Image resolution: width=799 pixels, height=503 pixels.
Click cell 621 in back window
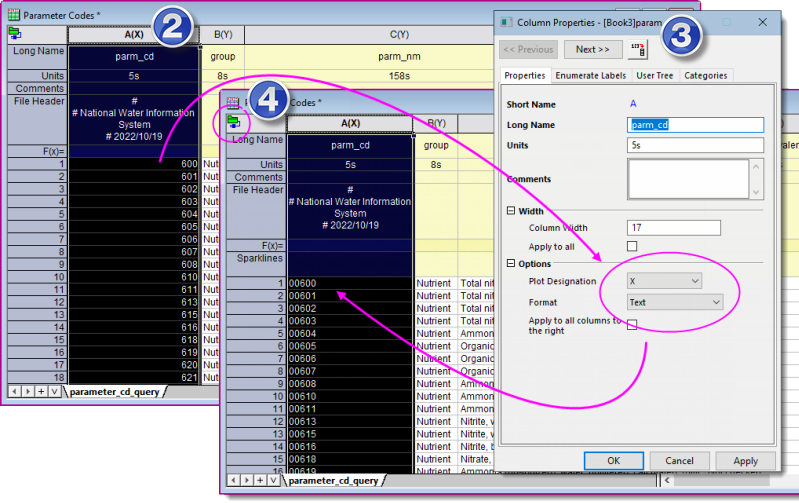coord(134,378)
